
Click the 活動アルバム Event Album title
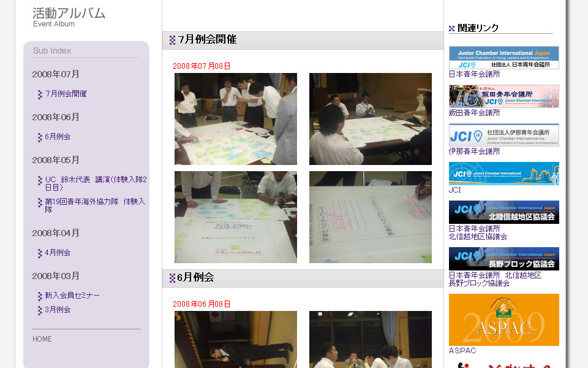coord(69,17)
